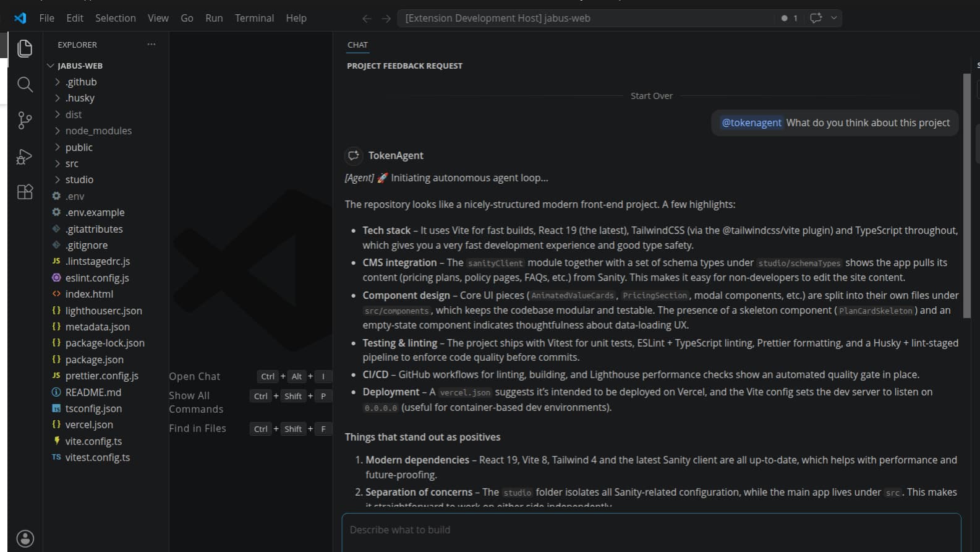The height and width of the screenshot is (552, 980).
Task: Click the TokenAgent avatar icon
Action: (354, 155)
